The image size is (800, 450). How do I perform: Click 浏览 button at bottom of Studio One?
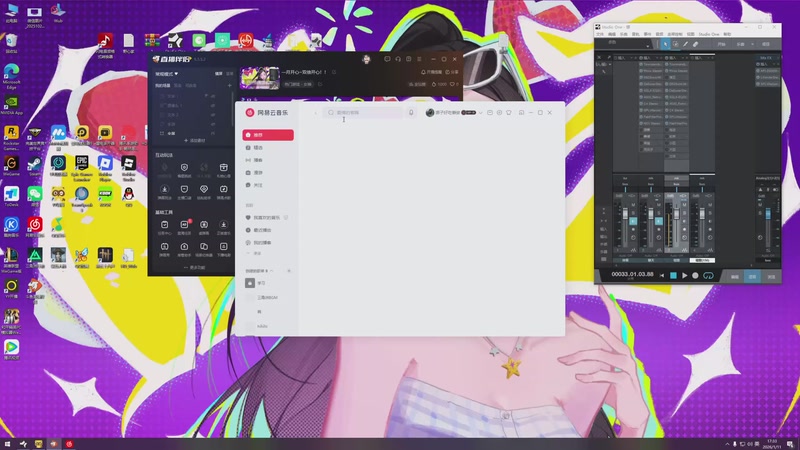(x=771, y=277)
